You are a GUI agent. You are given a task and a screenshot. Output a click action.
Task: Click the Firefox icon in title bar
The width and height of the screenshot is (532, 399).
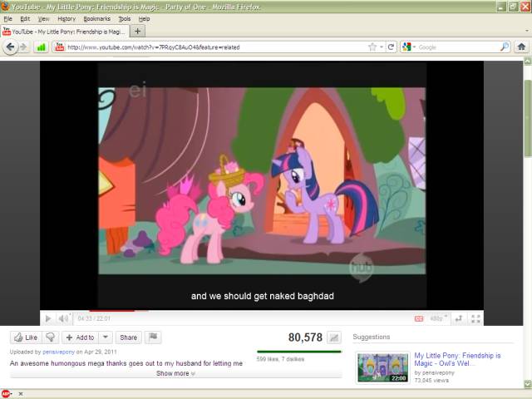coord(5,7)
